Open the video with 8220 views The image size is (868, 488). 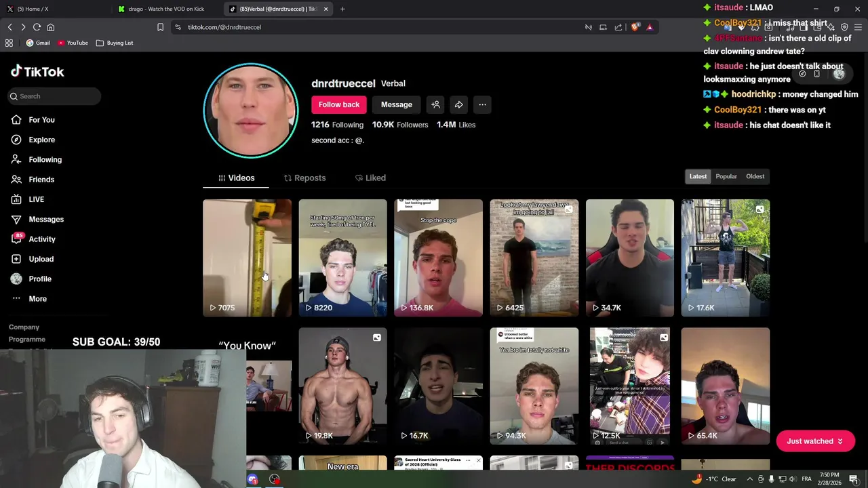342,258
